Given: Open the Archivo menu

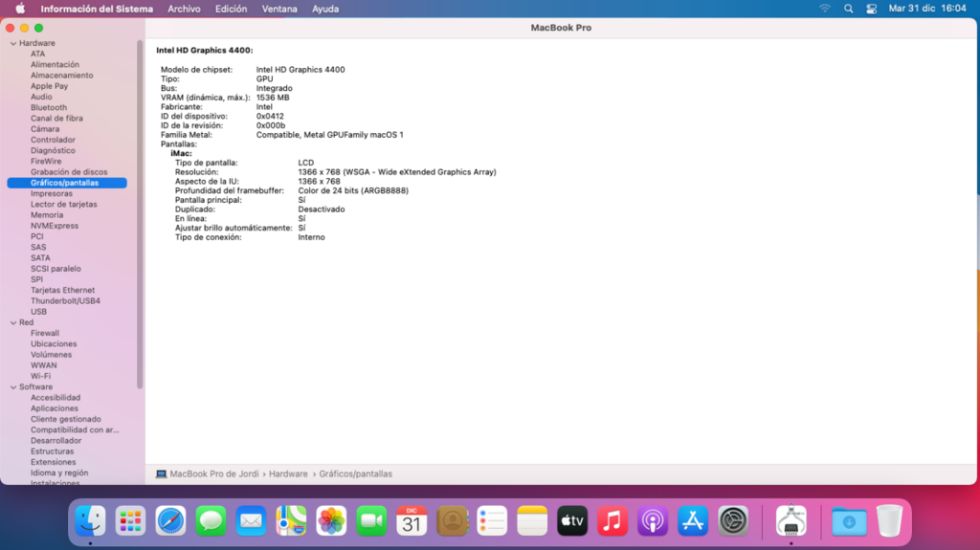Looking at the screenshot, I should (184, 9).
